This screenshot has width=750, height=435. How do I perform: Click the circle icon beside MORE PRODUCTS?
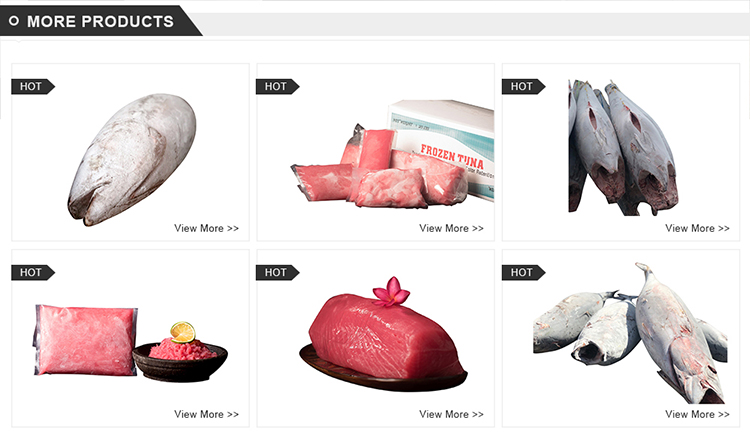click(14, 21)
